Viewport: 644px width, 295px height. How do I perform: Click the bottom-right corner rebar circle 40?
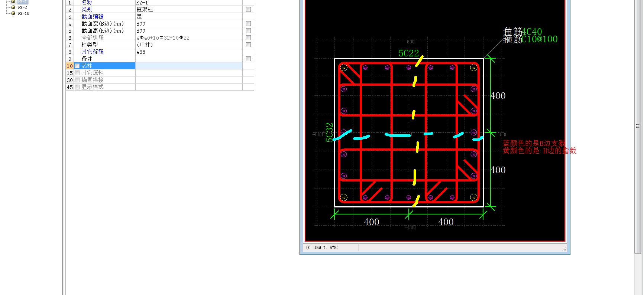473,197
